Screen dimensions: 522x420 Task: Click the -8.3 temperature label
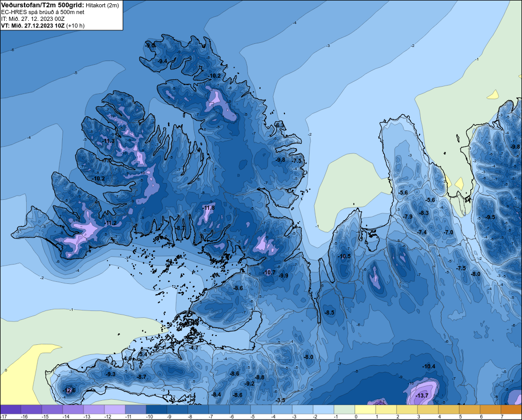pyautogui.click(x=424, y=213)
